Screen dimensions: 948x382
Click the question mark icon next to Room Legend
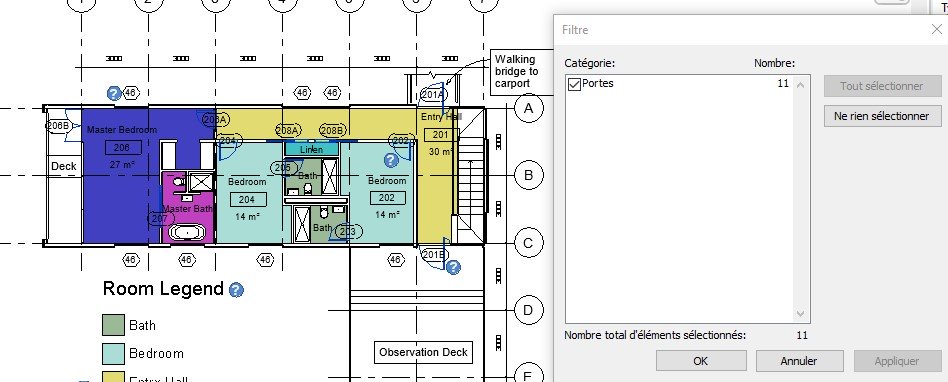236,290
